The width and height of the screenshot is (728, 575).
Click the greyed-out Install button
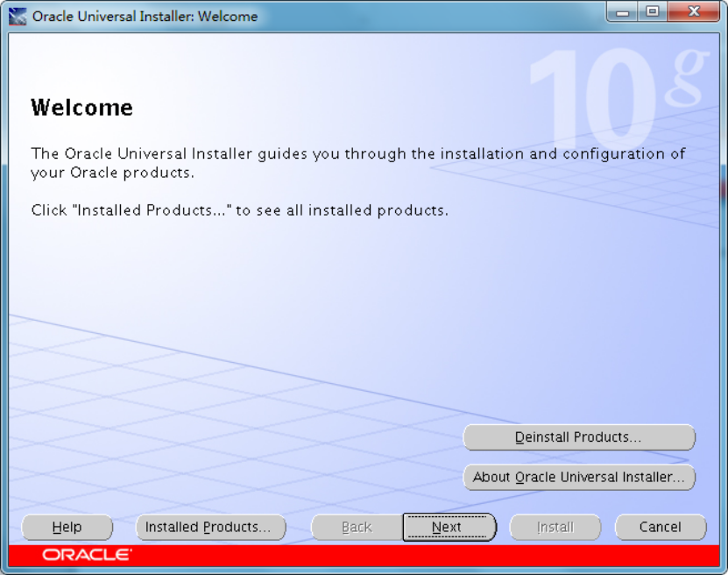(555, 528)
